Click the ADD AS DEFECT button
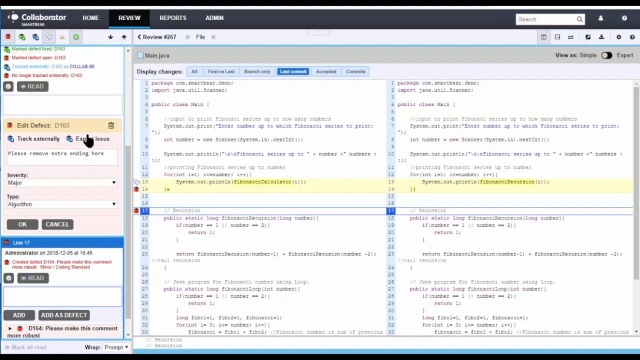 [x=64, y=315]
